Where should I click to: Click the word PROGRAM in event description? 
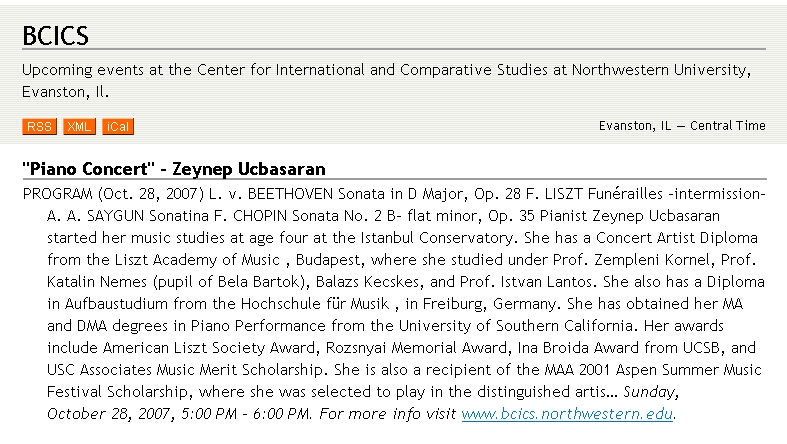[58, 194]
